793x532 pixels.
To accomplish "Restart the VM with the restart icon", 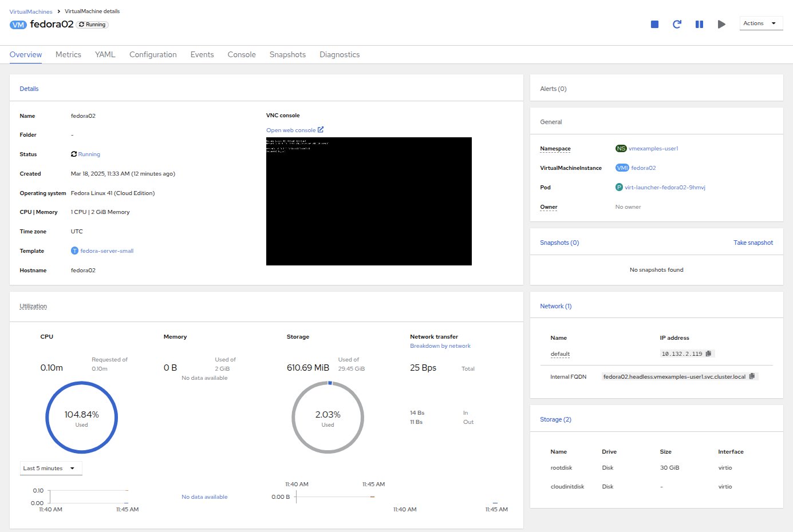I will pyautogui.click(x=677, y=24).
